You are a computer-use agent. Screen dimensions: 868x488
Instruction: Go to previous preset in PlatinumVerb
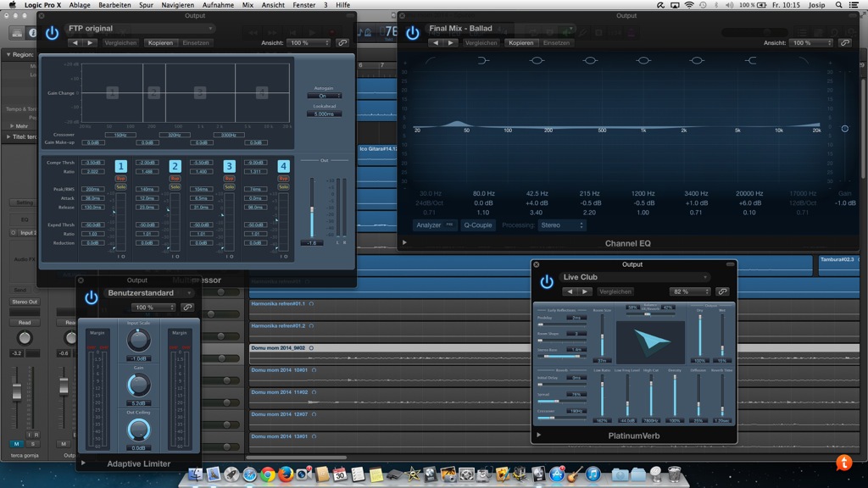570,291
